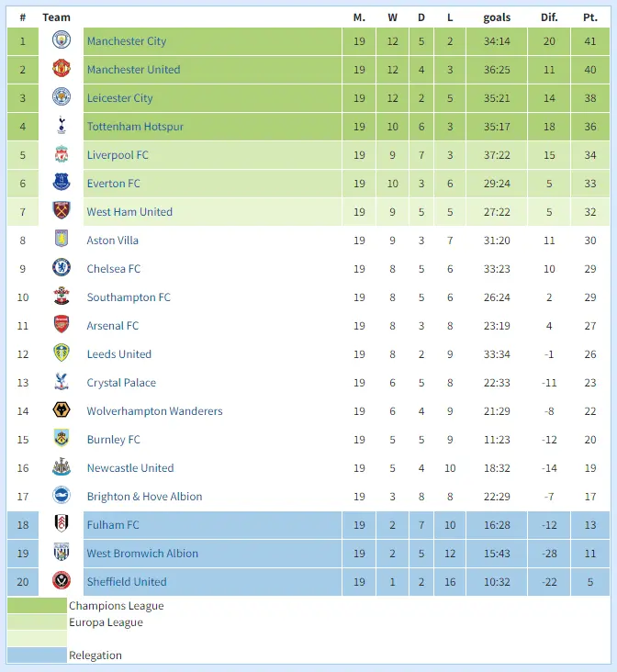Click the Chelsea FC crest icon
The image size is (617, 672).
click(x=62, y=269)
